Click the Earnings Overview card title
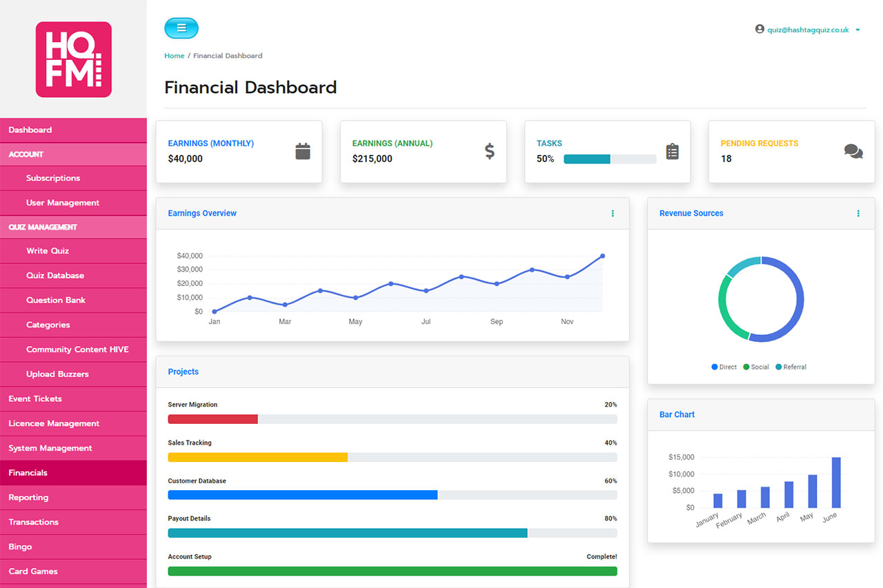883x588 pixels. pos(202,214)
